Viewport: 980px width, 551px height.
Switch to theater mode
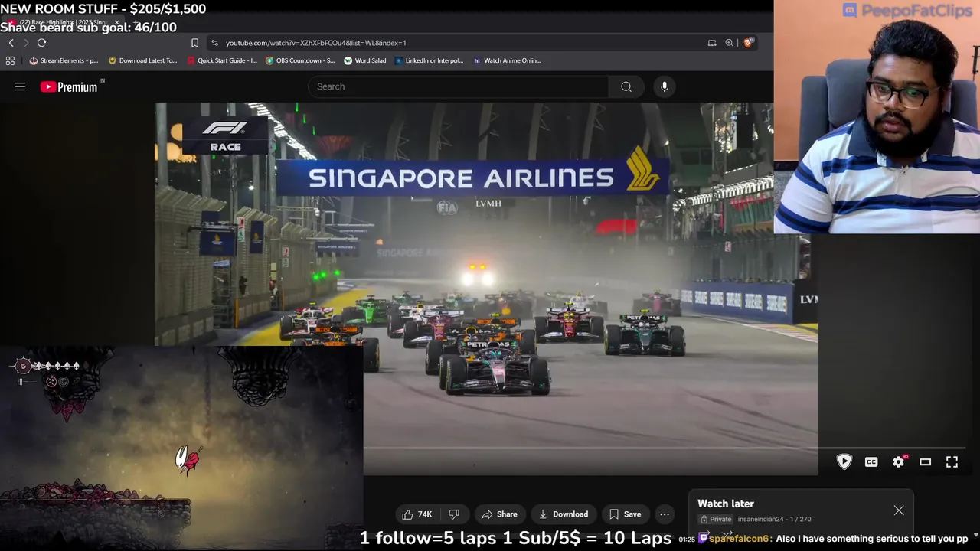pos(925,461)
